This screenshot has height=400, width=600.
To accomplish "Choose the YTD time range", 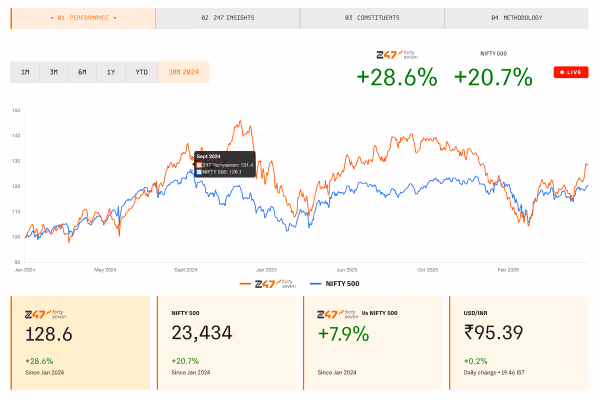I will tap(142, 72).
